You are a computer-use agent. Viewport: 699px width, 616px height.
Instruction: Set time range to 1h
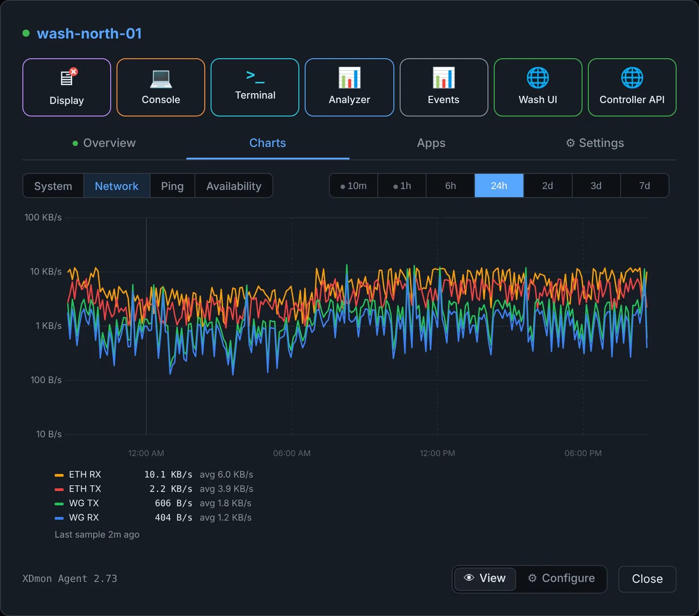pos(402,186)
